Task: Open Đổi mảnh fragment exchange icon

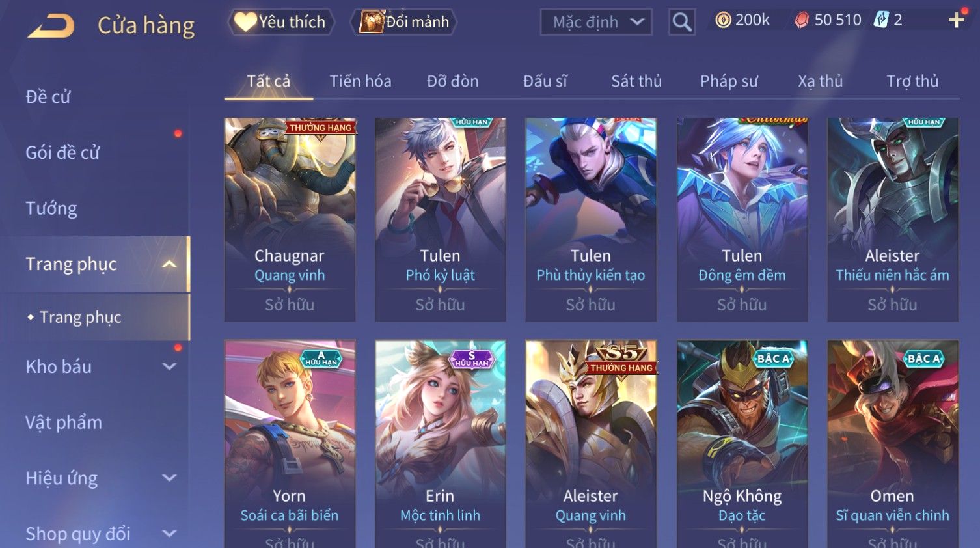Action: pyautogui.click(x=372, y=21)
